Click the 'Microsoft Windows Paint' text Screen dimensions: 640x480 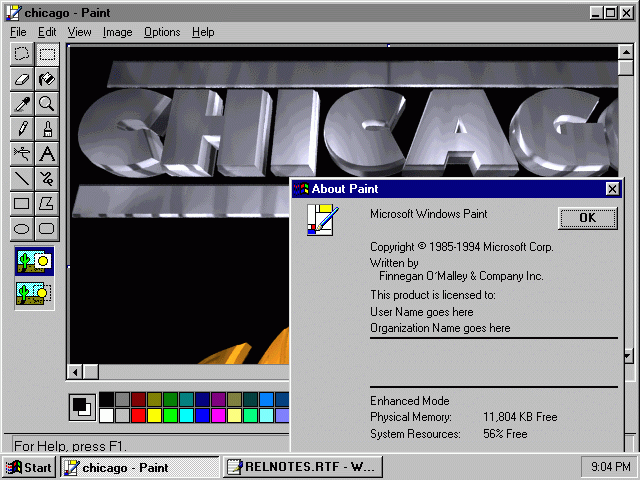coord(429,214)
